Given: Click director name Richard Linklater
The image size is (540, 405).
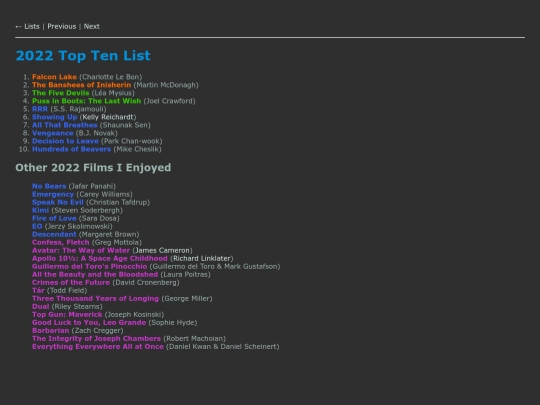Looking at the screenshot, I should (202, 258).
